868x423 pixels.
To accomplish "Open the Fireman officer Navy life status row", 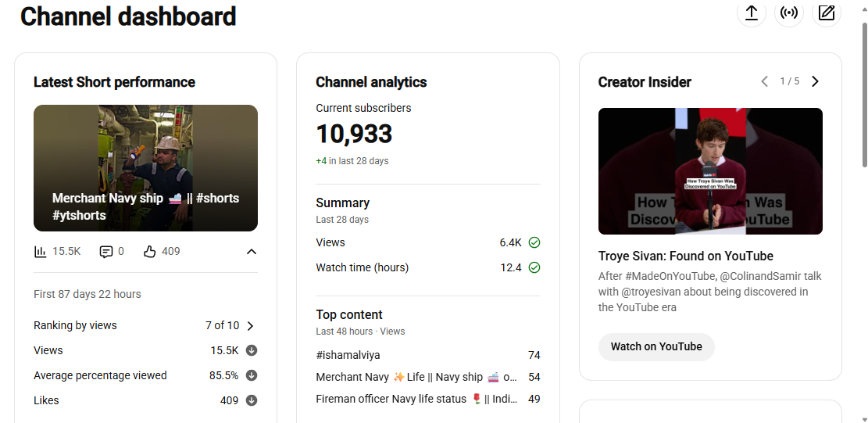I will point(428,399).
